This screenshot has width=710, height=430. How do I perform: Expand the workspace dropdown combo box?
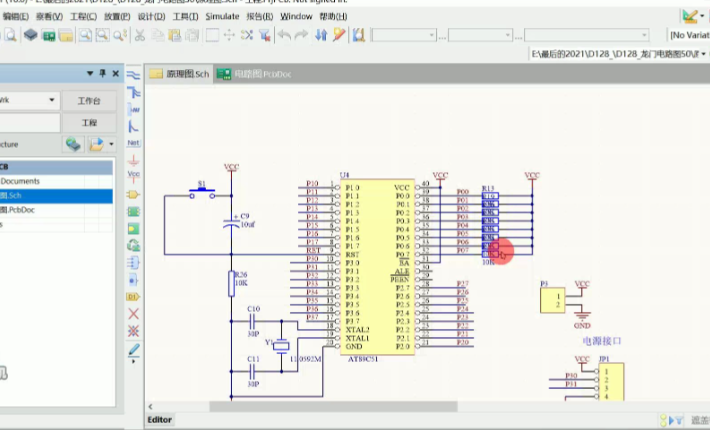(x=50, y=100)
